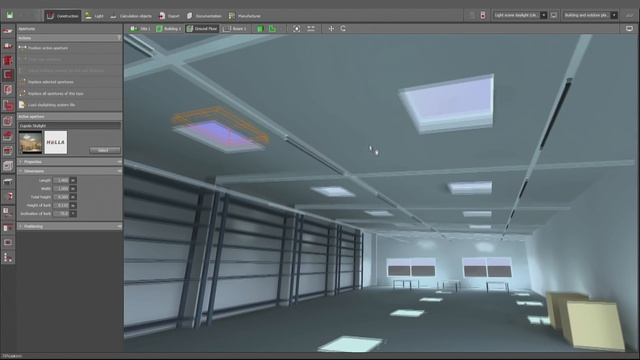Click the monitor icon at viewport top right
This screenshot has width=640, height=360.
(x=629, y=29)
